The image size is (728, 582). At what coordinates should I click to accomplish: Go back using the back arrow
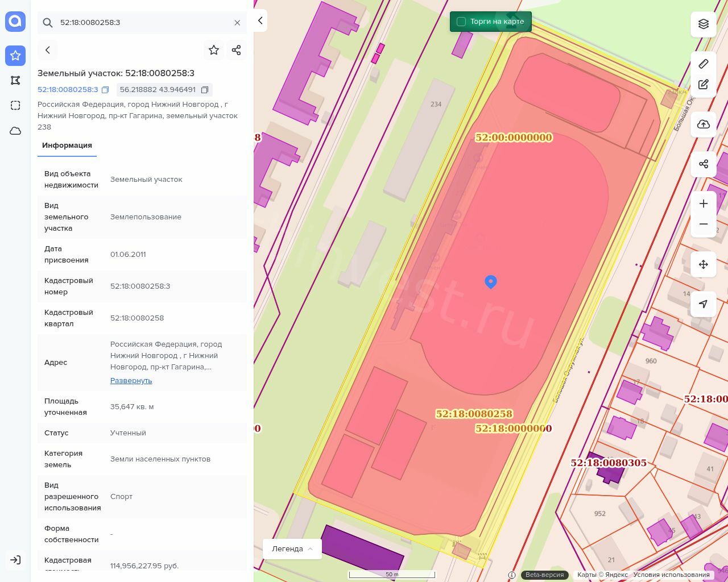[x=48, y=50]
